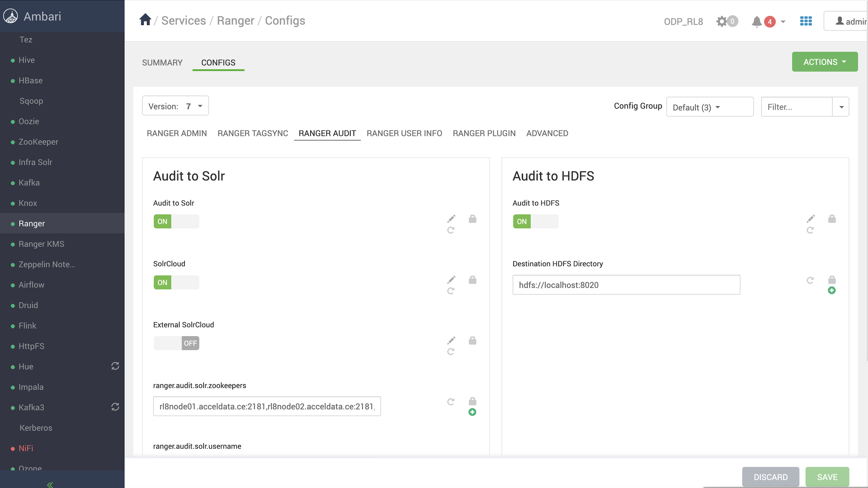
Task: Add override for ranger.audit.solr.zookeepers
Action: pyautogui.click(x=472, y=412)
